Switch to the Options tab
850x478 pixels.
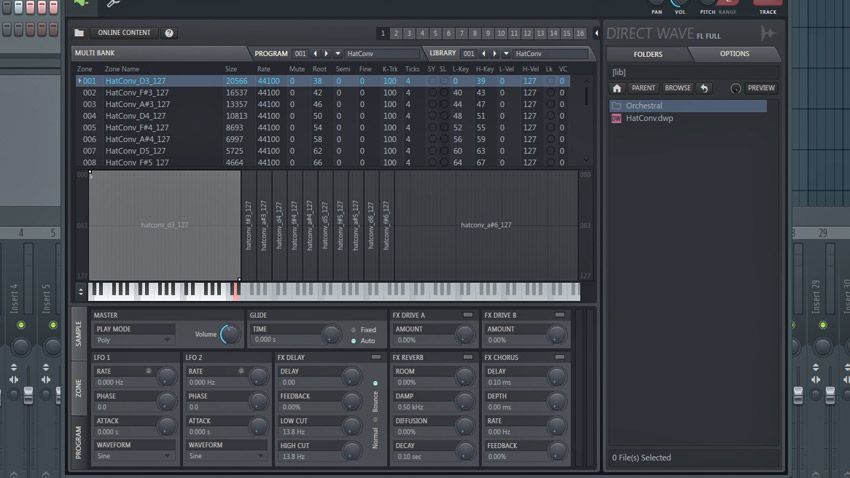coord(734,54)
